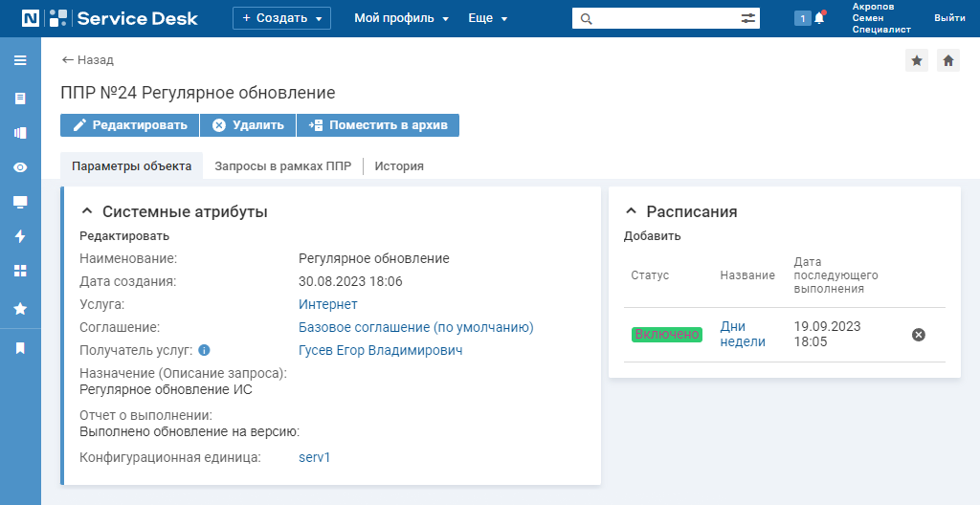The image size is (980, 505).
Task: Switch to the История tab
Action: click(x=399, y=166)
